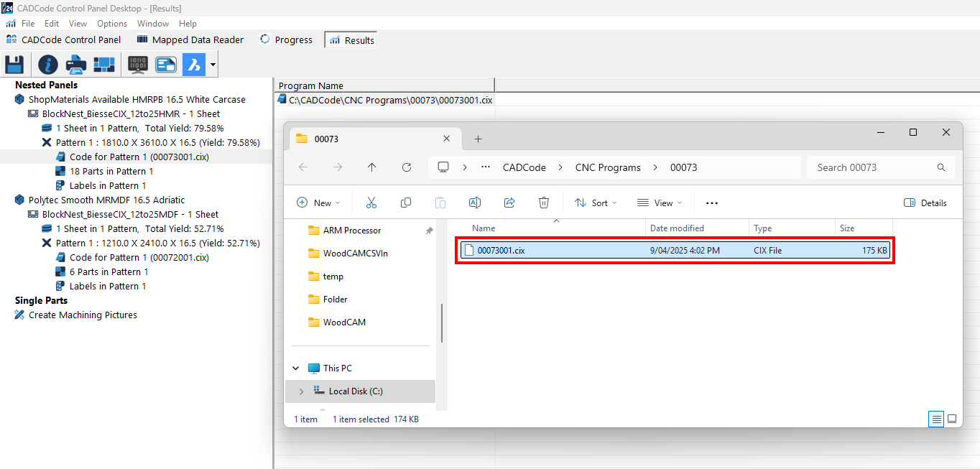
Task: Click the Rename icon in Explorer toolbar
Action: [474, 203]
